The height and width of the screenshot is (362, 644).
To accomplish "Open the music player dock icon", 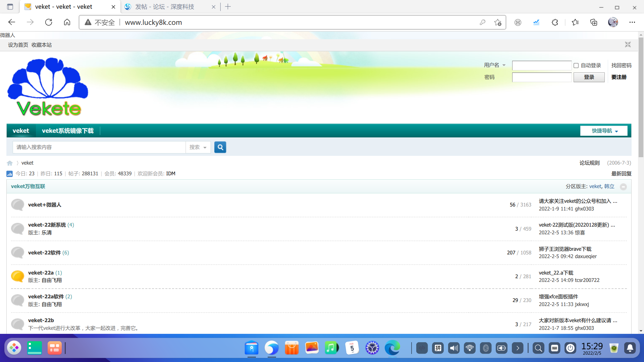I will tap(331, 348).
